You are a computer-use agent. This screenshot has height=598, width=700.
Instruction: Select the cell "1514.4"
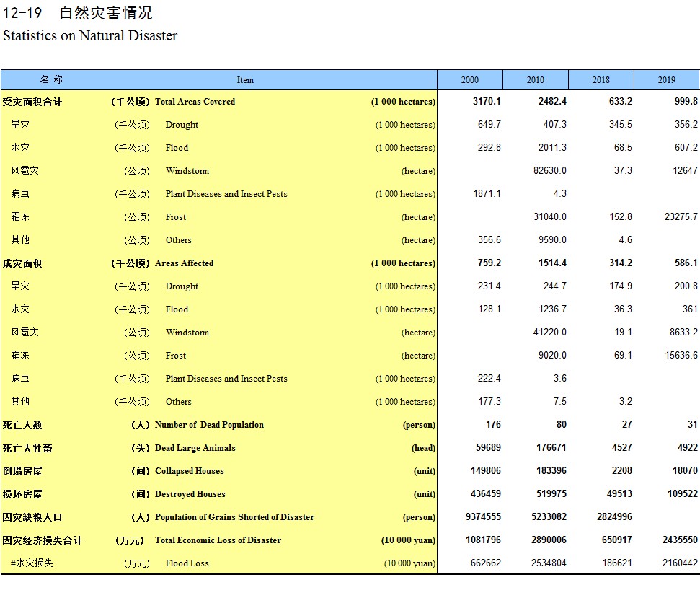click(x=553, y=263)
